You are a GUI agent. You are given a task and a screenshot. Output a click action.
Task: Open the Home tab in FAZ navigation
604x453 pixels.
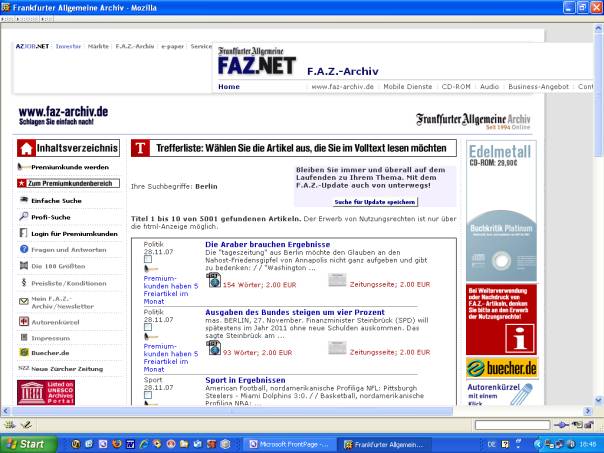[229, 87]
